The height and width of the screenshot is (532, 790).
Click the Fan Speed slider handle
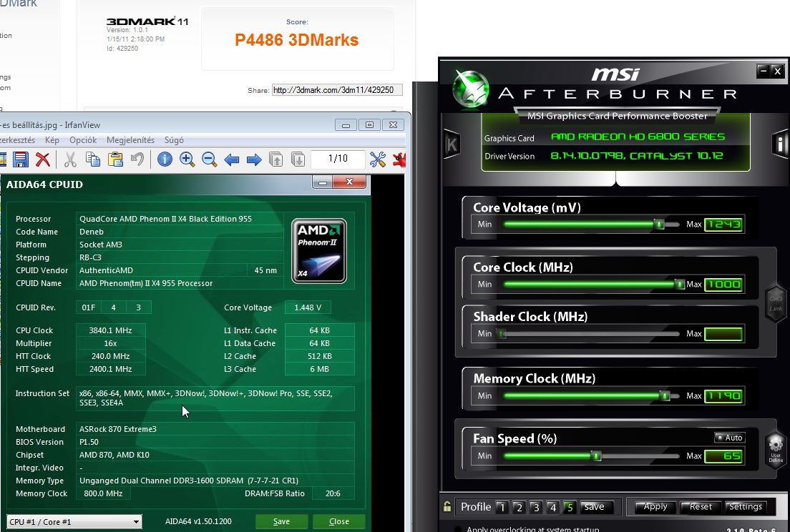(597, 456)
